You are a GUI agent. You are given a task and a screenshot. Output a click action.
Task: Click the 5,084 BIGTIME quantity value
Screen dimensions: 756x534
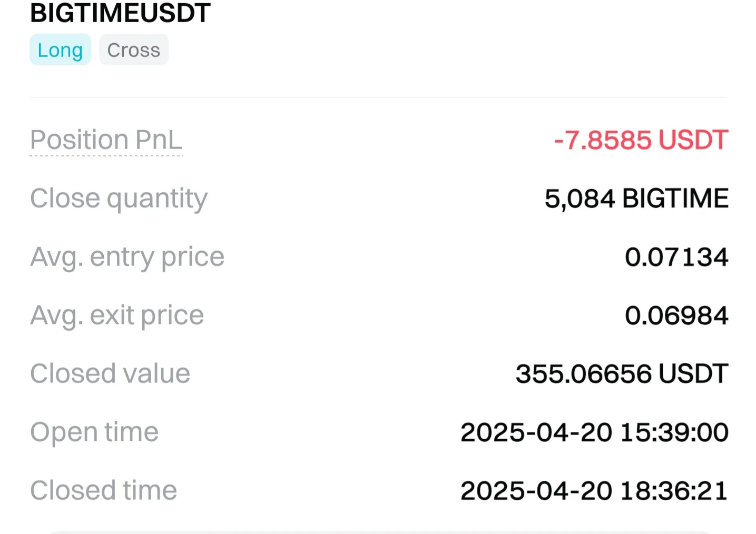(x=636, y=199)
